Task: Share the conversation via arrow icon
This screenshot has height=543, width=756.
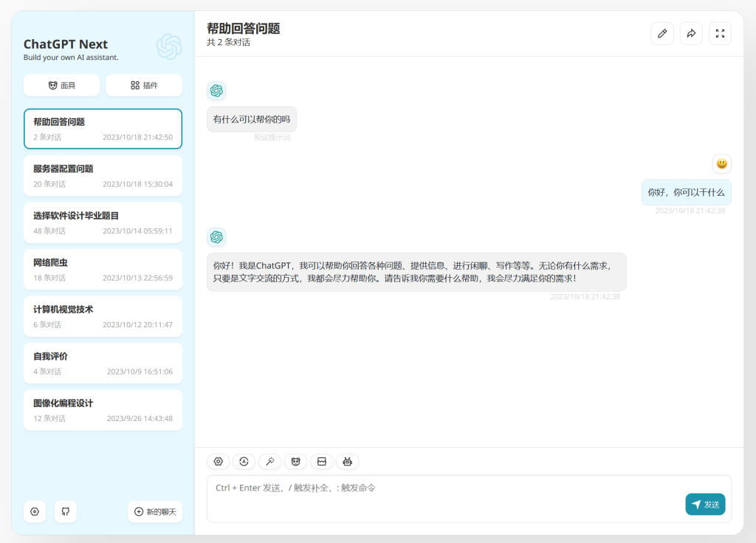Action: pos(691,33)
